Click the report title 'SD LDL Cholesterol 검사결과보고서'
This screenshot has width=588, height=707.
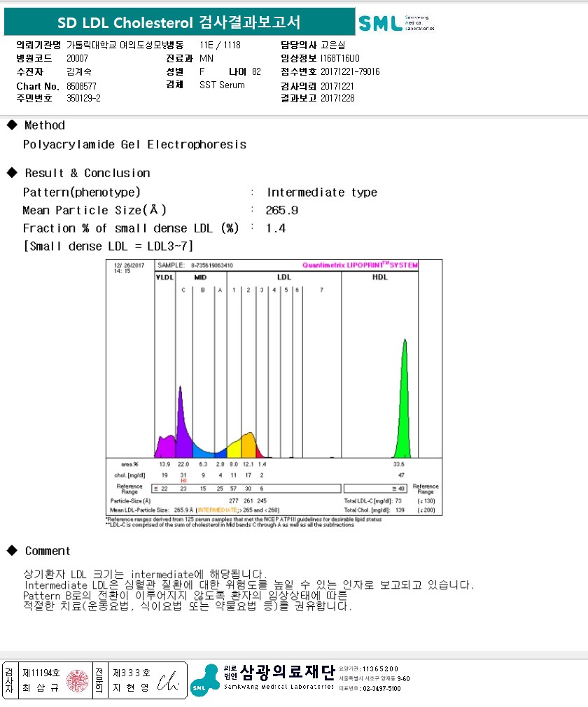pos(178,22)
